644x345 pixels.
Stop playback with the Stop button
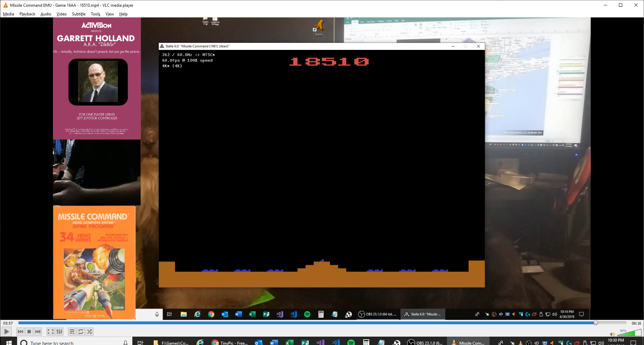[x=29, y=332]
